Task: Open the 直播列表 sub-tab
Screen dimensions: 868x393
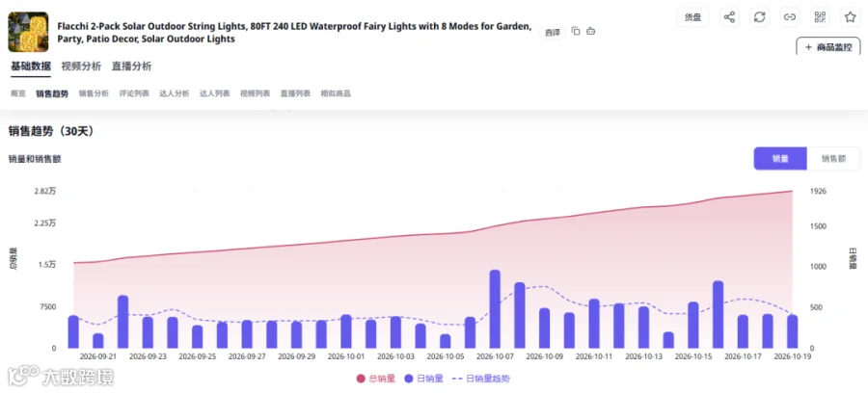Action: point(296,93)
